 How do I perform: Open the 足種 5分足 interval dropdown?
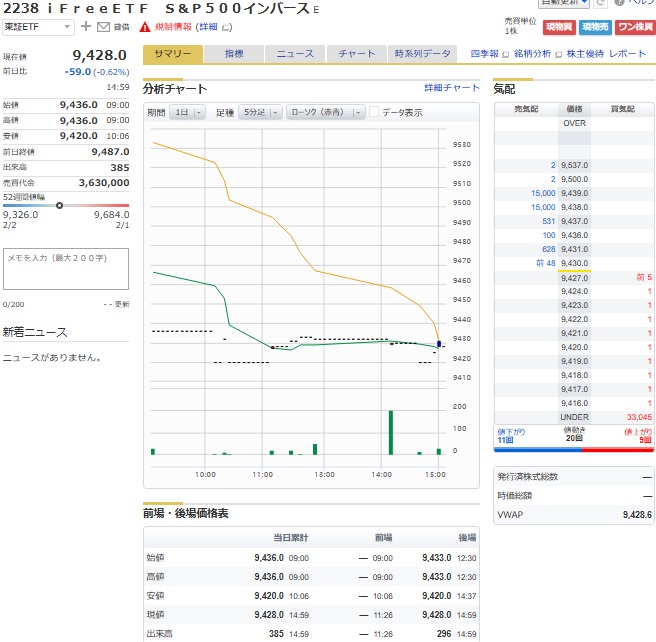260,113
